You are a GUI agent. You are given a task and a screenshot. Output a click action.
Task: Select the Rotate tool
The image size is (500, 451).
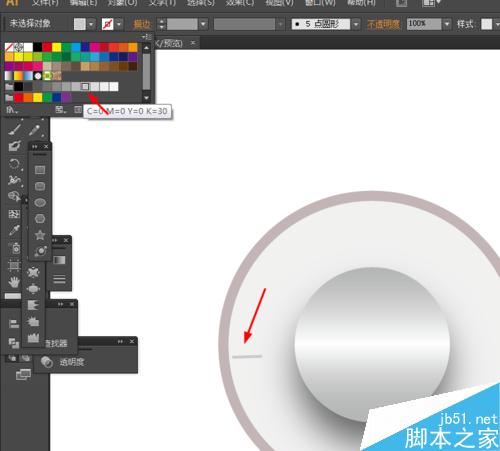pyautogui.click(x=14, y=164)
